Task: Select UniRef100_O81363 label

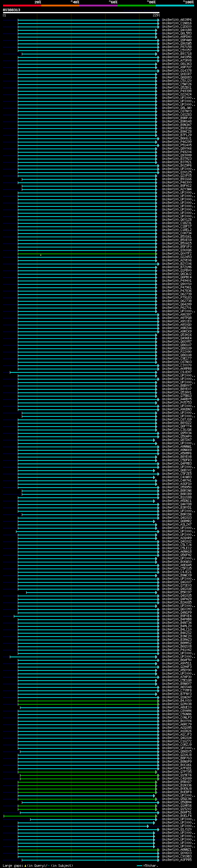Action: (176, 64)
